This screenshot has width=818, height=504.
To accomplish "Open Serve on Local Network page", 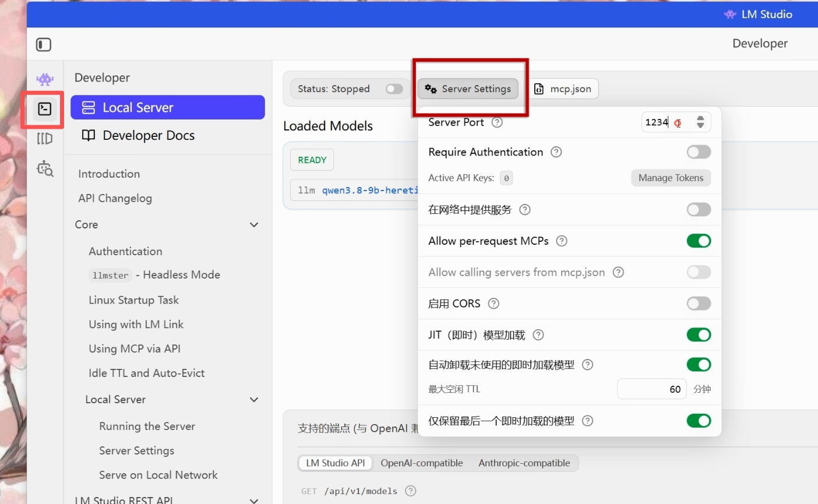I will tap(158, 475).
